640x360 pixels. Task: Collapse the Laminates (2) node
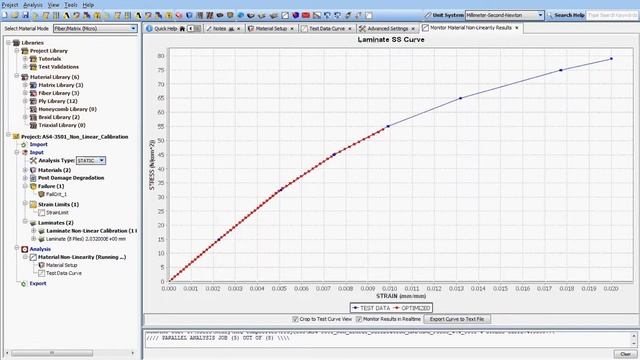(x=25, y=222)
